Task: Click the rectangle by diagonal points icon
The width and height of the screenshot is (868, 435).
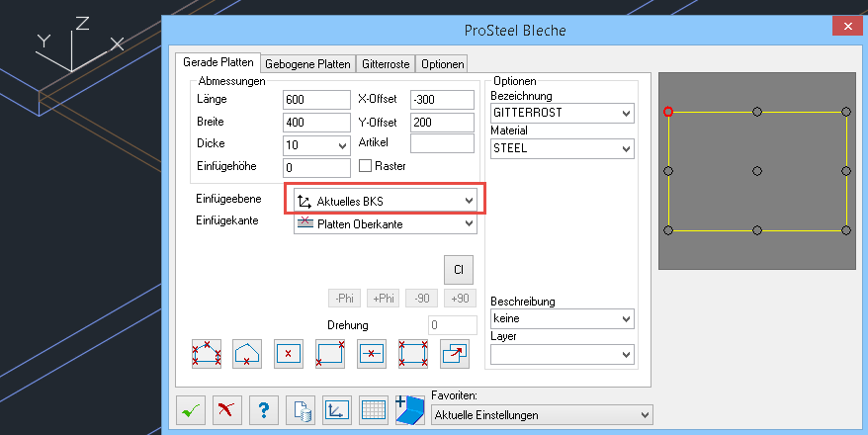Action: tap(330, 354)
